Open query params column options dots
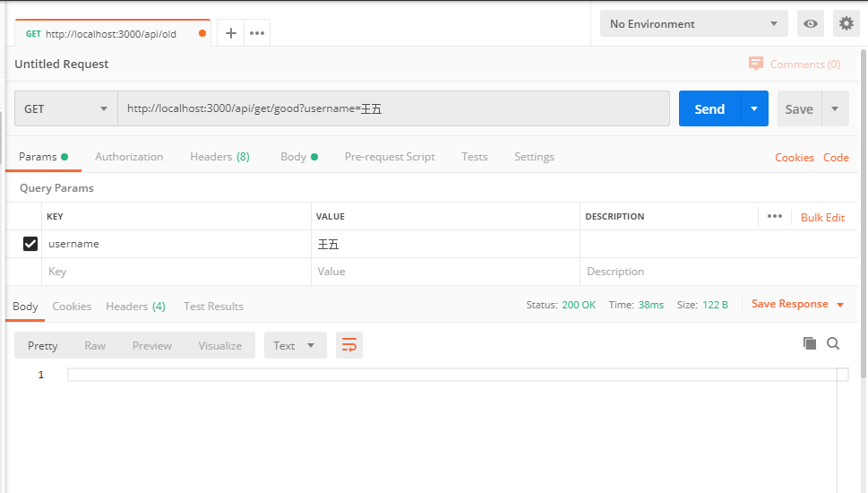The width and height of the screenshot is (868, 493). click(775, 216)
